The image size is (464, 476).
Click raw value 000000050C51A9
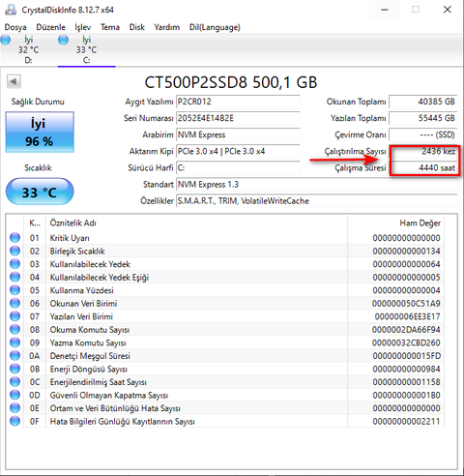pos(406,304)
